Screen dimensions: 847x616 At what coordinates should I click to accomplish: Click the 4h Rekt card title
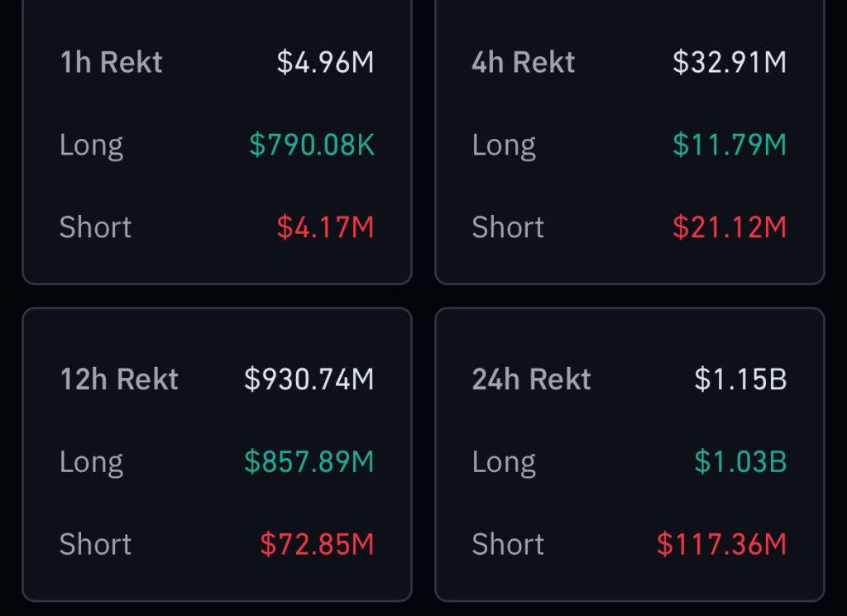[x=524, y=63]
